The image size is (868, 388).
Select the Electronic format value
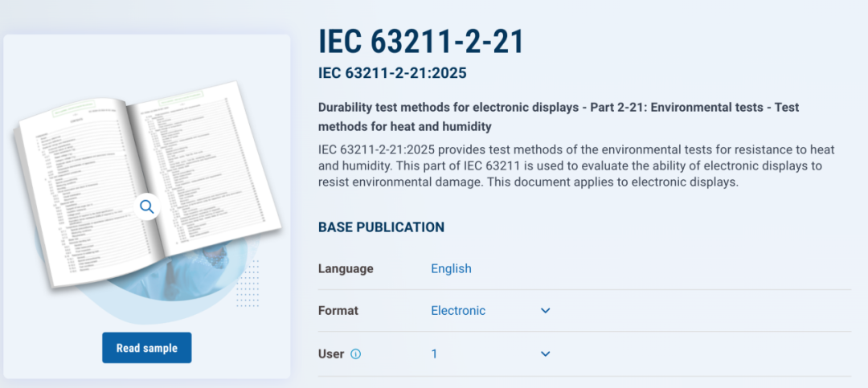[x=458, y=311]
